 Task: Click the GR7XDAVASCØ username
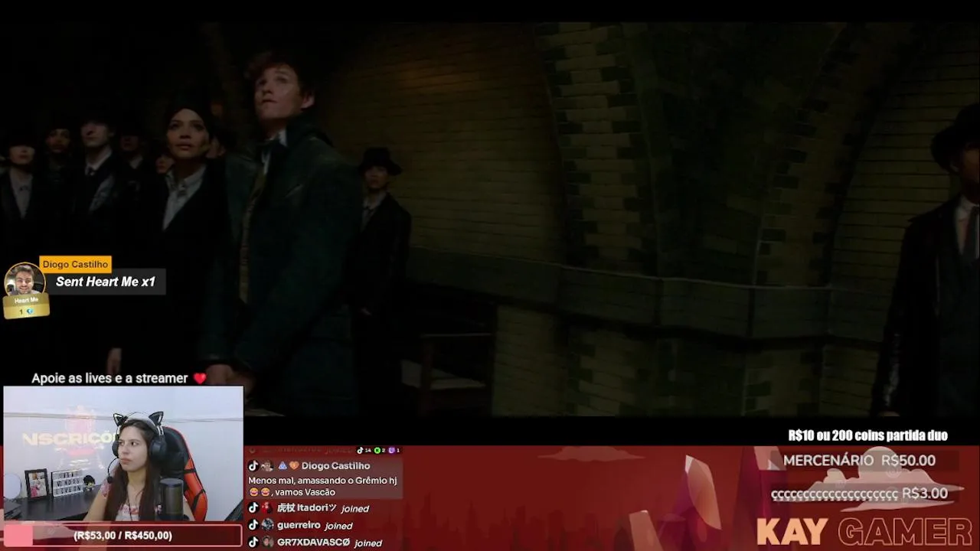(x=313, y=543)
